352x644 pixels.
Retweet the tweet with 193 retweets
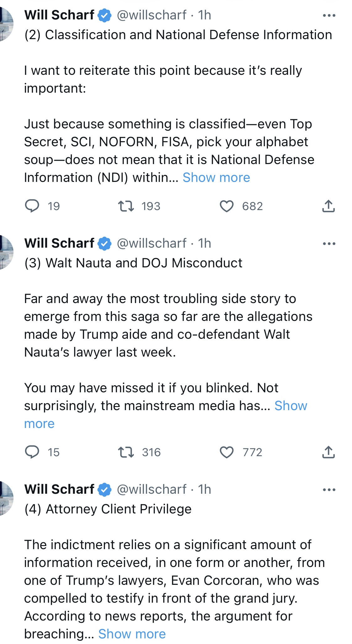[126, 206]
